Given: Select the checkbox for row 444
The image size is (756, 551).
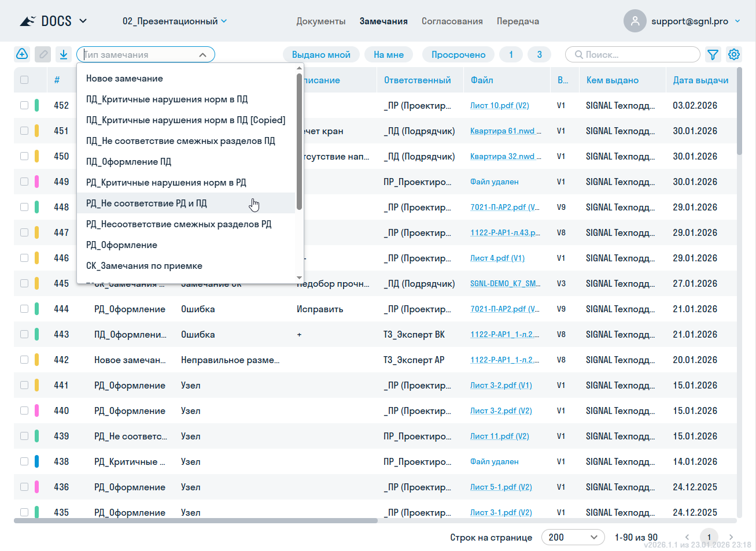Looking at the screenshot, I should pyautogui.click(x=24, y=309).
